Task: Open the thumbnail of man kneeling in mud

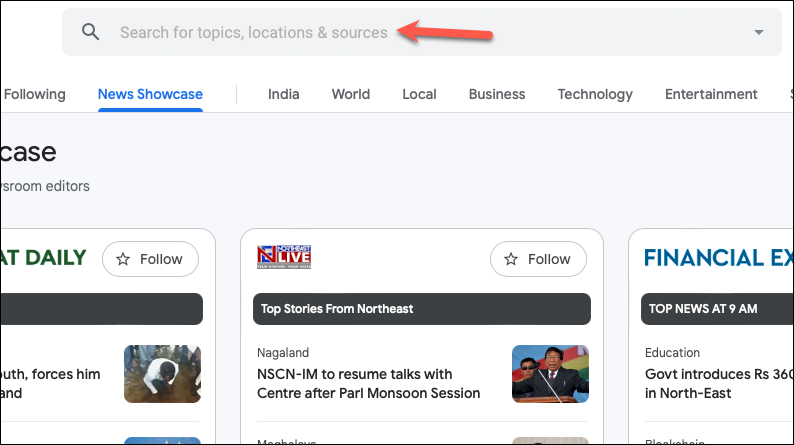Action: (x=163, y=374)
